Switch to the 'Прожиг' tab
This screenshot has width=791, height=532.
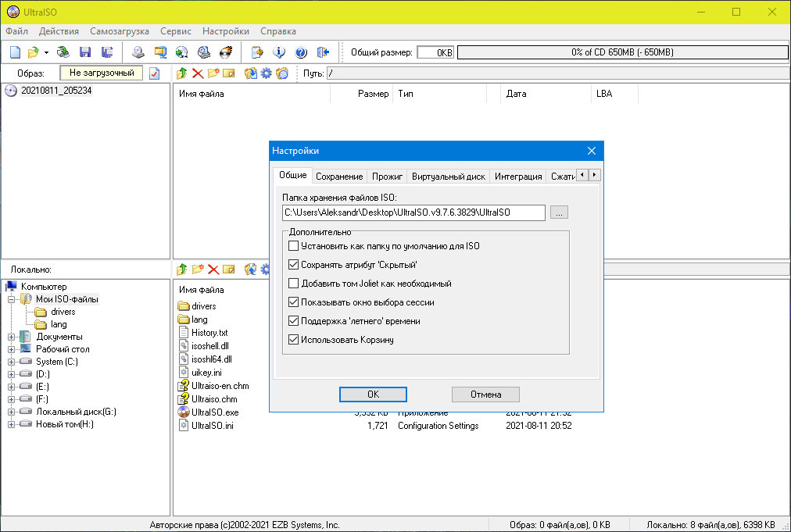tap(387, 177)
